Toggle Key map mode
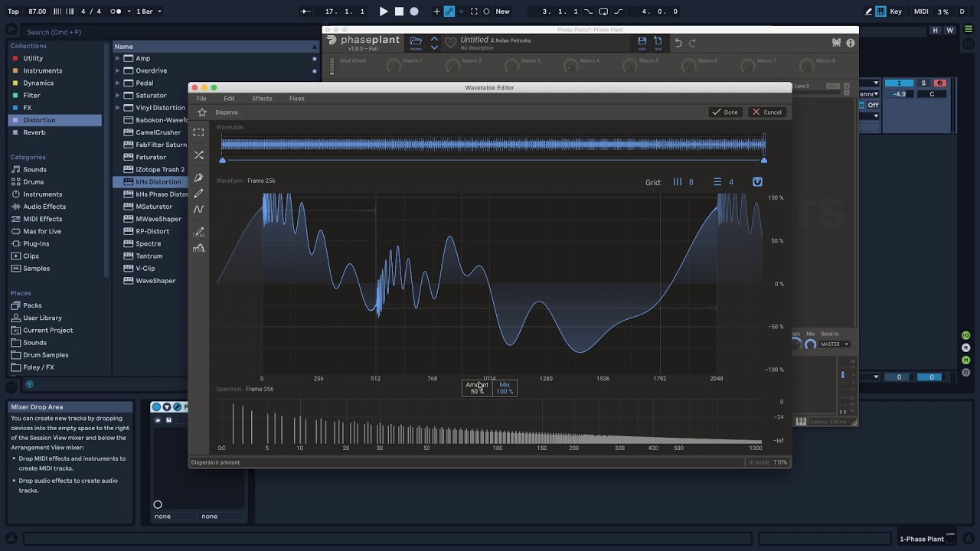Image resolution: width=980 pixels, height=551 pixels. tap(896, 11)
